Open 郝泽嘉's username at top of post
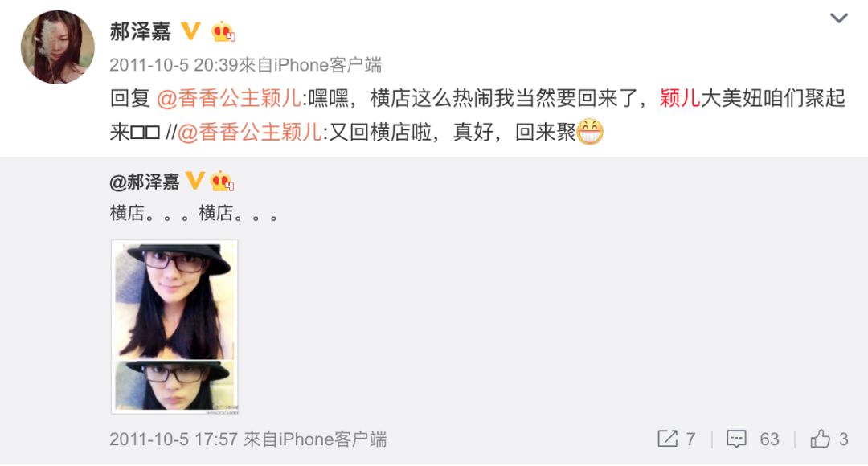868x466 pixels. tap(140, 31)
